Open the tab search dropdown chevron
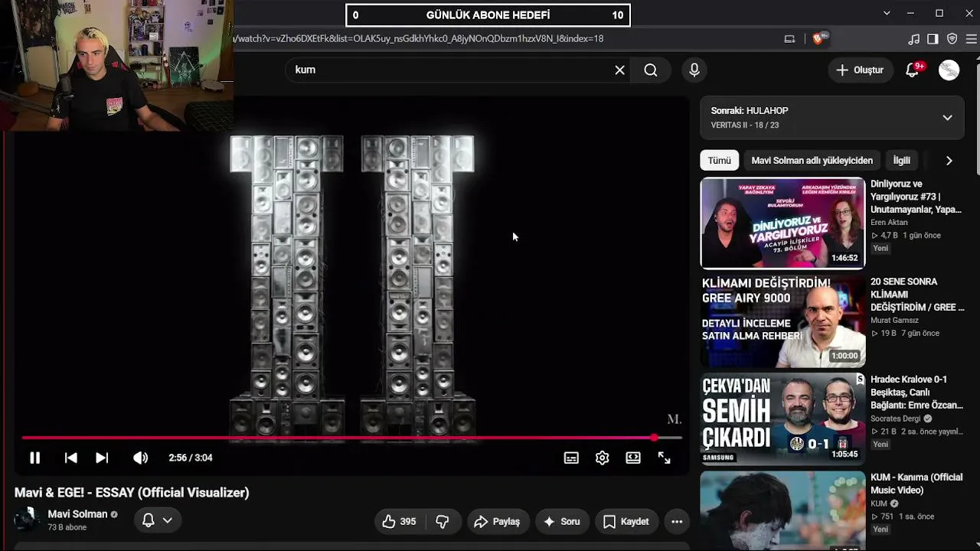Image resolution: width=980 pixels, height=551 pixels. point(887,13)
